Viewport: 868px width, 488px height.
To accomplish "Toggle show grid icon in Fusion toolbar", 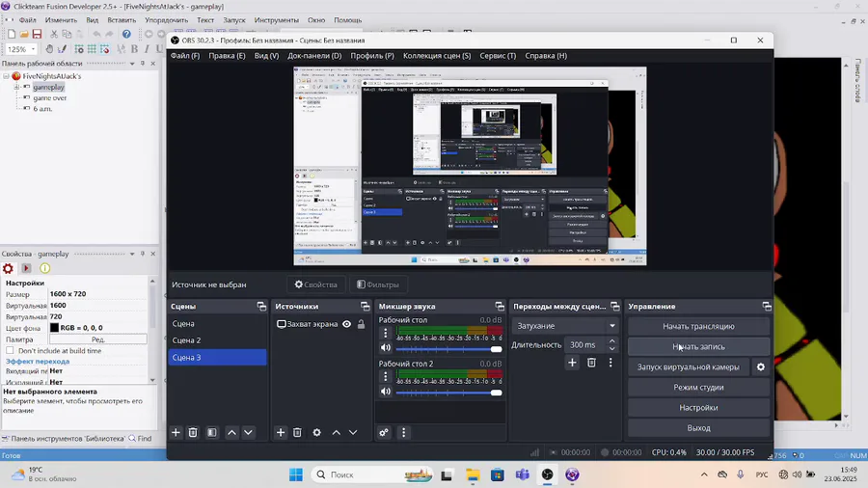I will click(92, 48).
